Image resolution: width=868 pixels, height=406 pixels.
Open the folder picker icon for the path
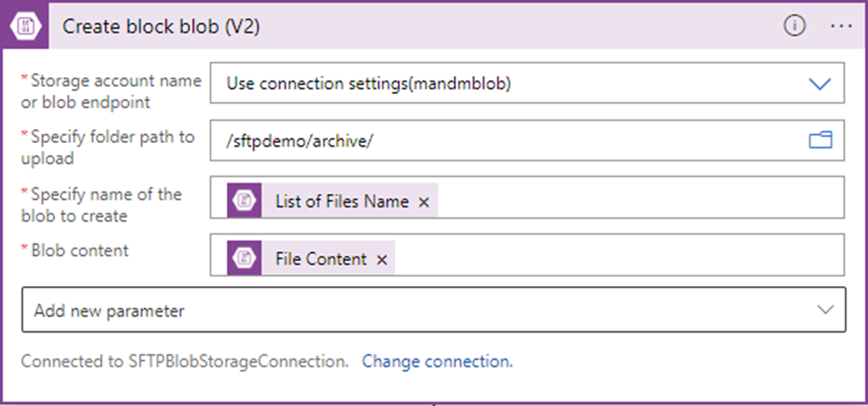pos(821,140)
